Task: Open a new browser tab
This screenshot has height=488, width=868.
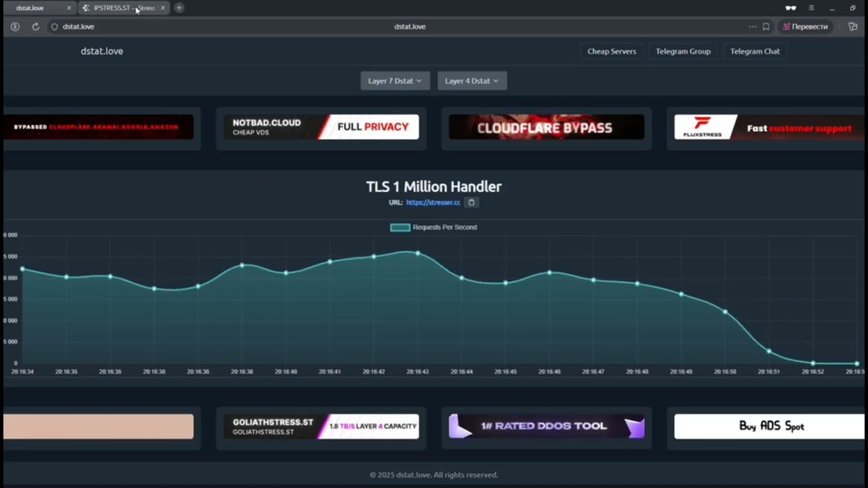Action: (179, 8)
